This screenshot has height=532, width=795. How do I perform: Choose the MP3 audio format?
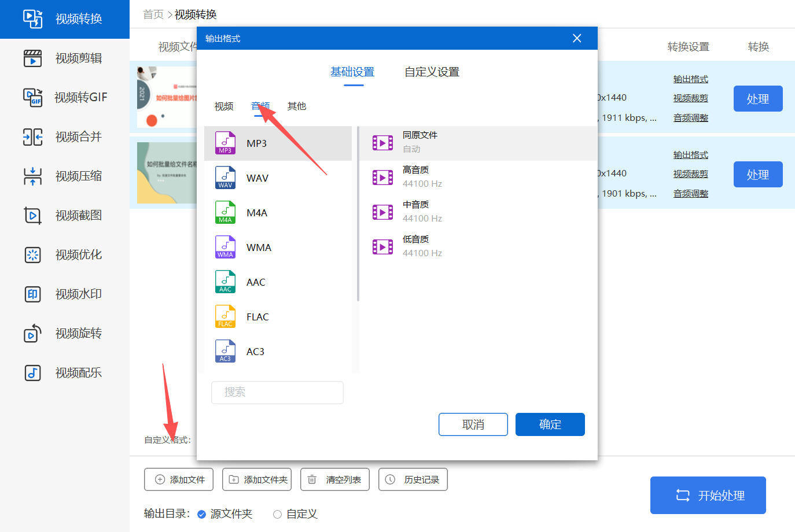[278, 143]
